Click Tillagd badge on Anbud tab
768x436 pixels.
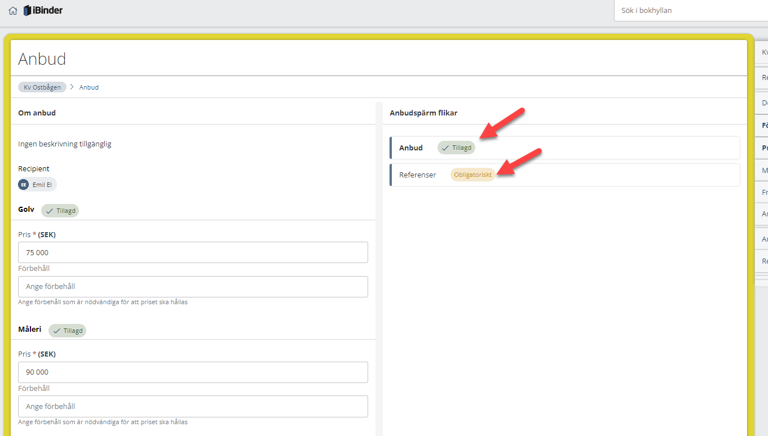(x=456, y=148)
